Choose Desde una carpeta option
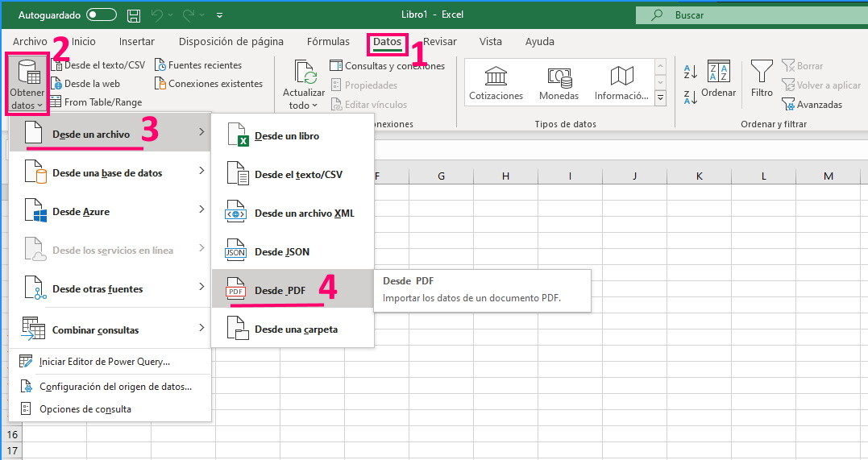This screenshot has height=460, width=868. click(293, 329)
